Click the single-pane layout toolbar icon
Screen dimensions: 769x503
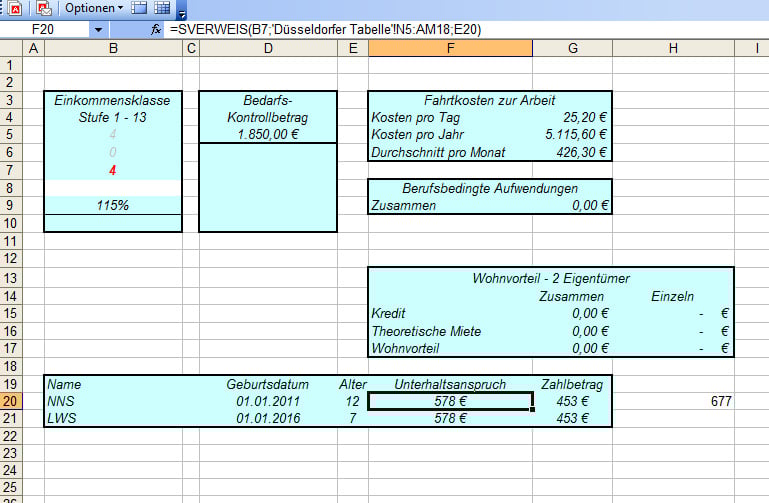(139, 8)
